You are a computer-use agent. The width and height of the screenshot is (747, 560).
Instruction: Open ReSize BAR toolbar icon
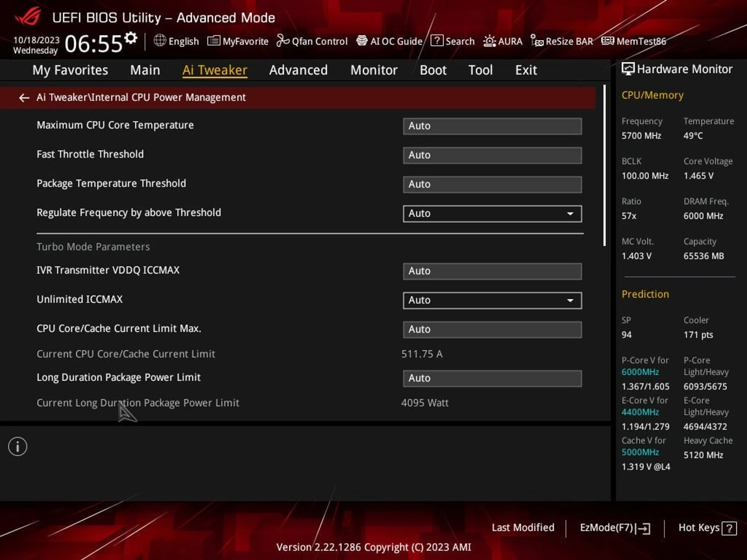pyautogui.click(x=537, y=40)
